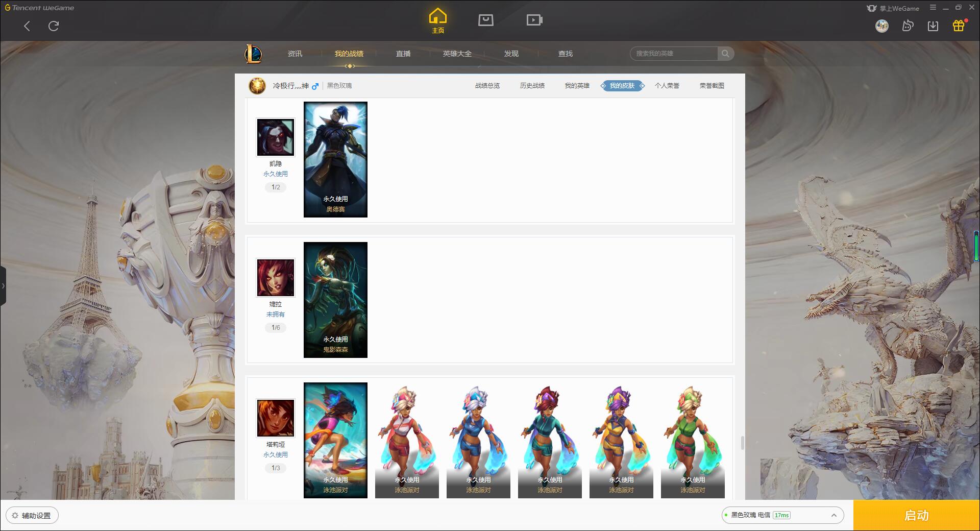Open the 主页 home icon
The image size is (980, 531).
437,20
